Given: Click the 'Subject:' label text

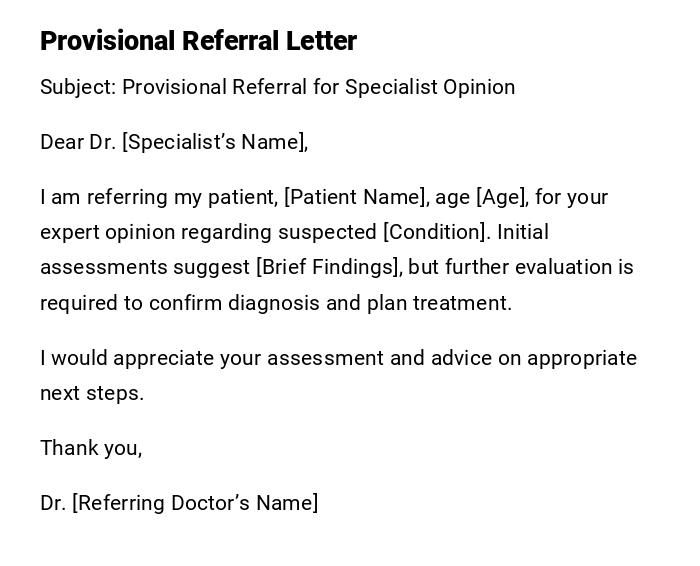Looking at the screenshot, I should [x=78, y=87].
